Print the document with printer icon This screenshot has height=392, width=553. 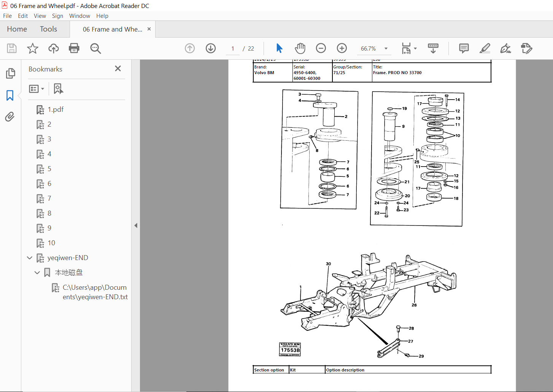coord(74,48)
